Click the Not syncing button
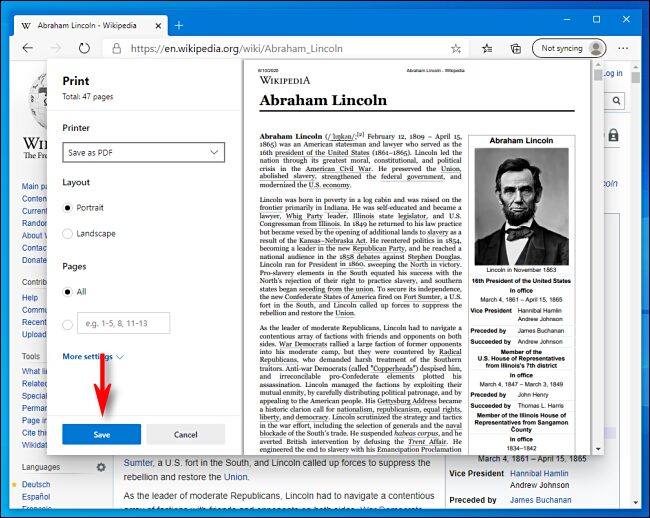 click(x=569, y=48)
